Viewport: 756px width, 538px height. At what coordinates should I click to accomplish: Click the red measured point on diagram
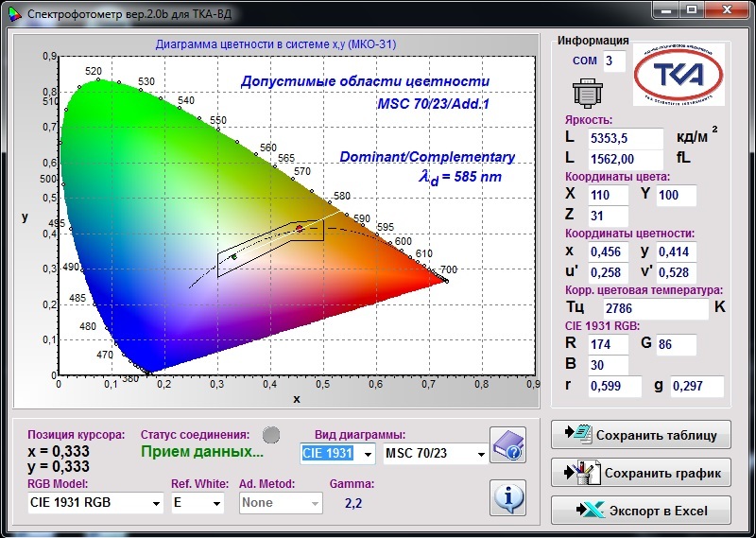[299, 228]
